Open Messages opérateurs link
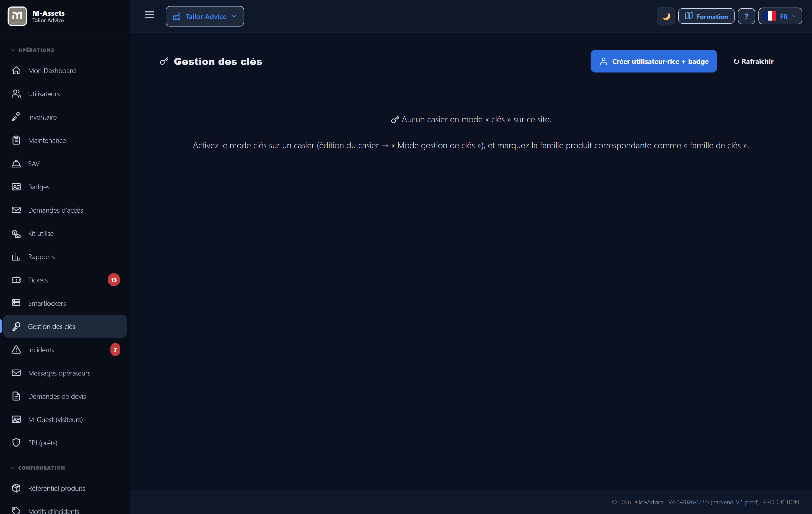812x514 pixels. point(65,373)
